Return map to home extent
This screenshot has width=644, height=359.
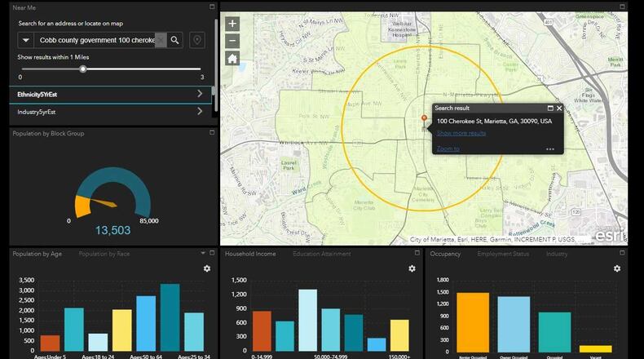tap(232, 59)
